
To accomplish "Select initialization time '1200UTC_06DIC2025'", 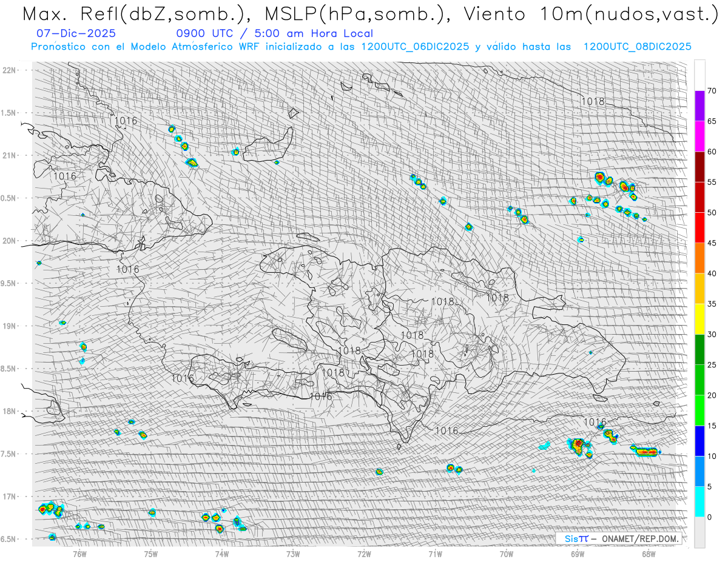I will point(415,47).
